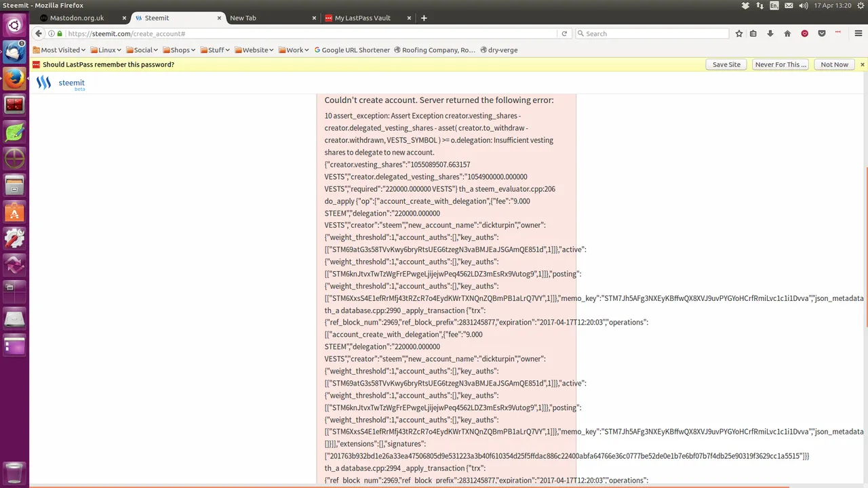The width and height of the screenshot is (868, 488).
Task: Switch to the New Tab tab
Action: 271,18
